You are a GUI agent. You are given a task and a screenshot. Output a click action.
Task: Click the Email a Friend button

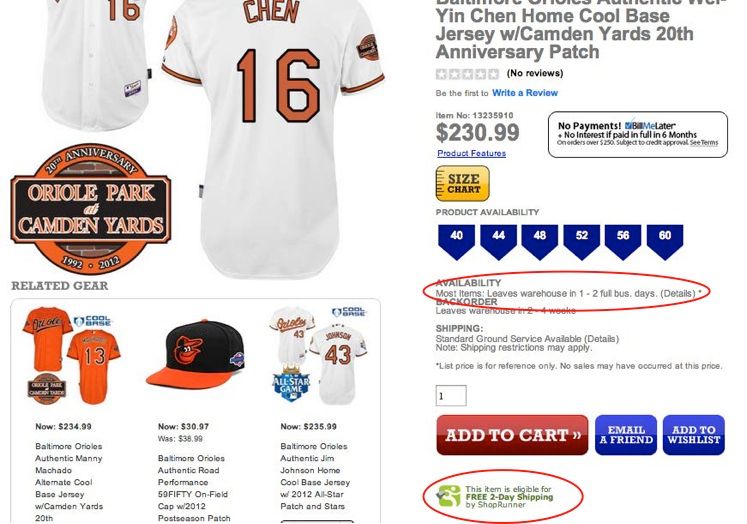626,435
